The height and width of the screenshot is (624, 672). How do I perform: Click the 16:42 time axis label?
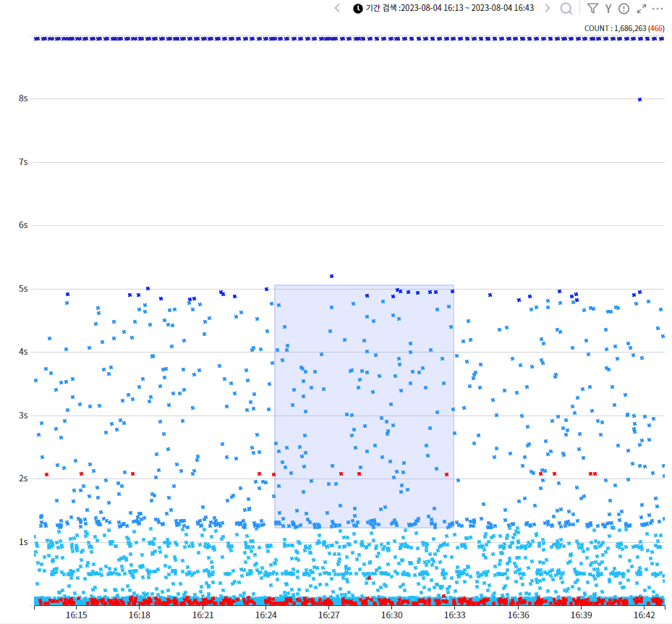pos(644,615)
